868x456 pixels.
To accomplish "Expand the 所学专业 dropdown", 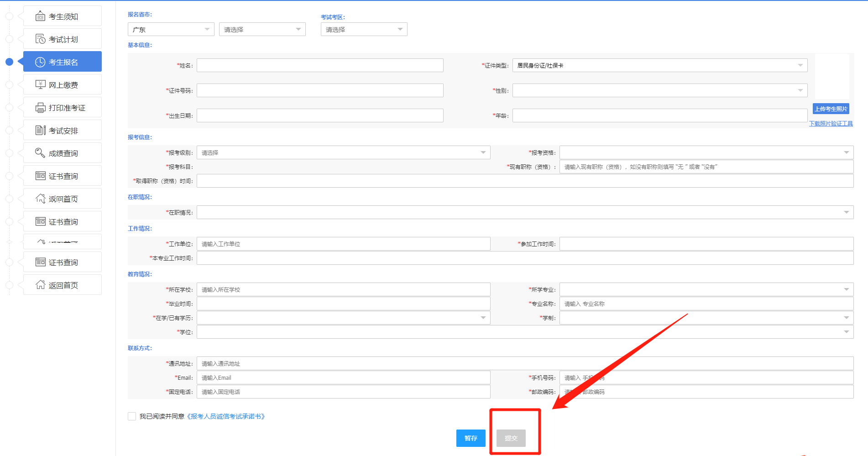I will pos(706,289).
